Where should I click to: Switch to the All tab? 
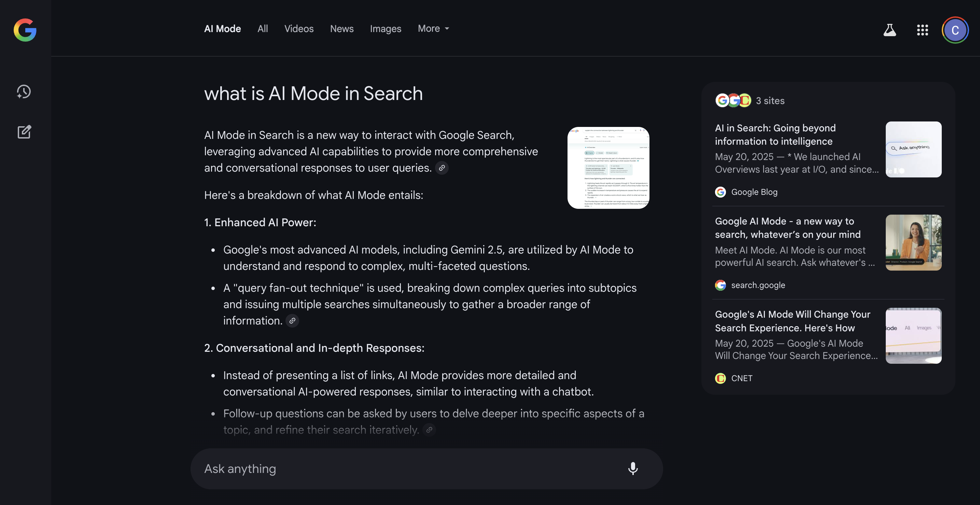pyautogui.click(x=263, y=29)
